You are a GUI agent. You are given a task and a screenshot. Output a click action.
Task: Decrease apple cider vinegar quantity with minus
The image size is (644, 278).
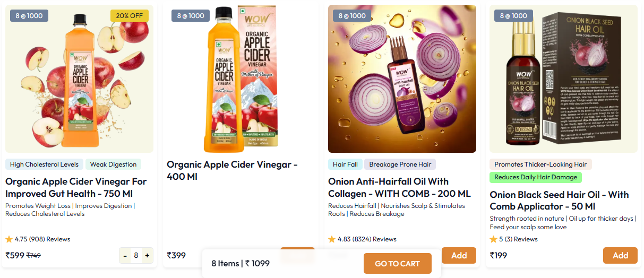point(125,256)
